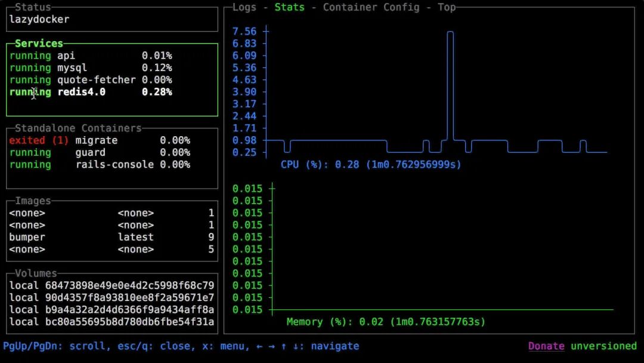Image resolution: width=644 pixels, height=363 pixels.
Task: Select the bumper latest image
Action: (112, 237)
